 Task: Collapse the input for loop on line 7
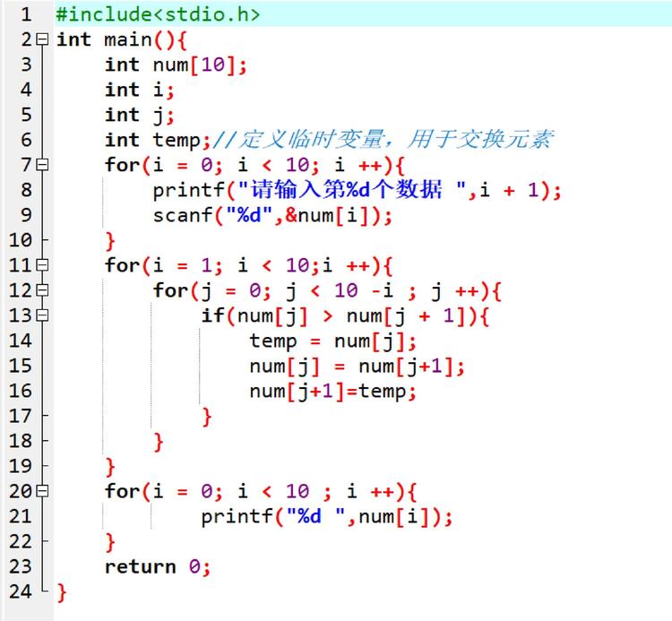click(42, 165)
